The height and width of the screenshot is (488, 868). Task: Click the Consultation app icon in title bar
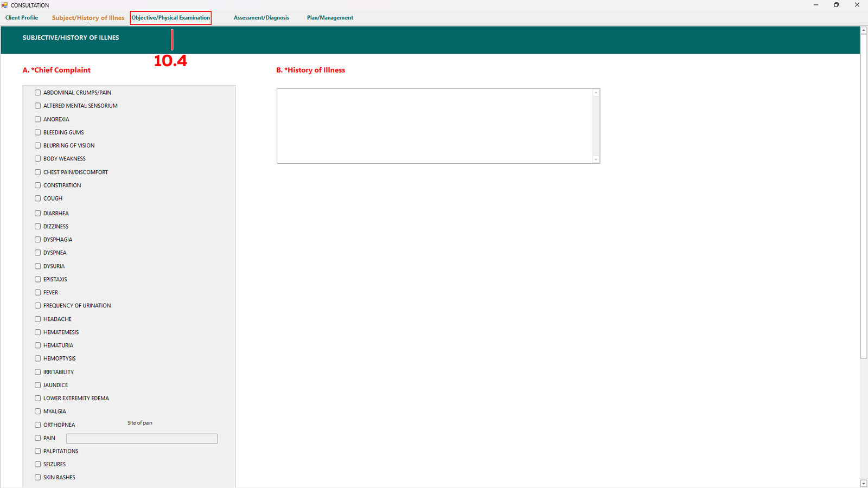[5, 5]
